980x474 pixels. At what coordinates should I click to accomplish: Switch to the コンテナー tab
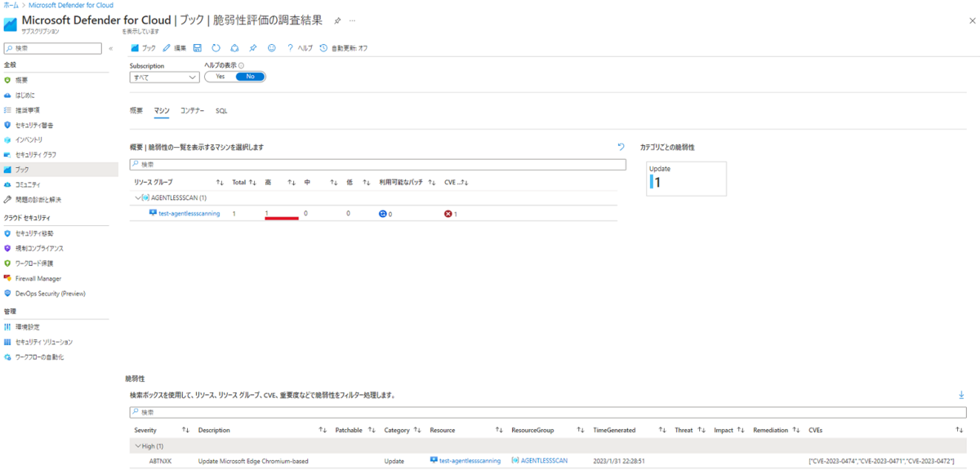click(193, 110)
